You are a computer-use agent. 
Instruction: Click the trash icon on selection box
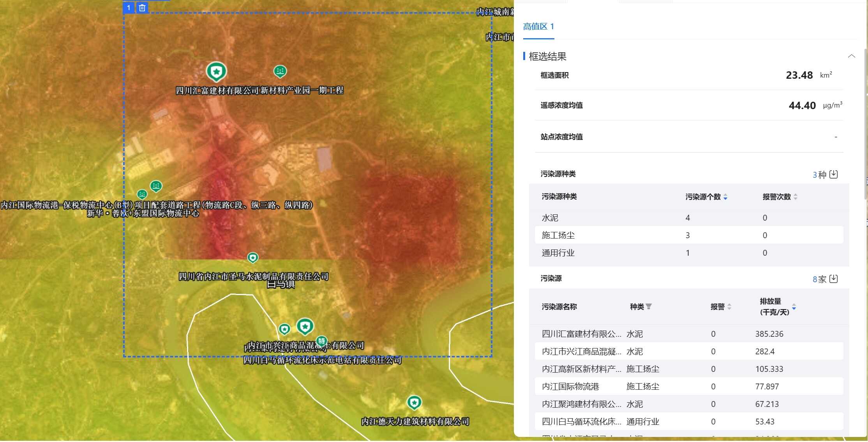click(142, 8)
